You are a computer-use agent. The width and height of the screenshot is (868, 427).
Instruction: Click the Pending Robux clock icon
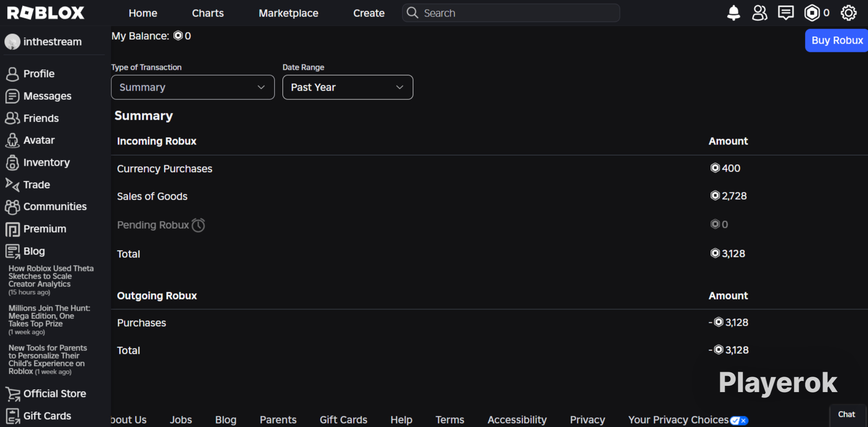click(x=198, y=225)
